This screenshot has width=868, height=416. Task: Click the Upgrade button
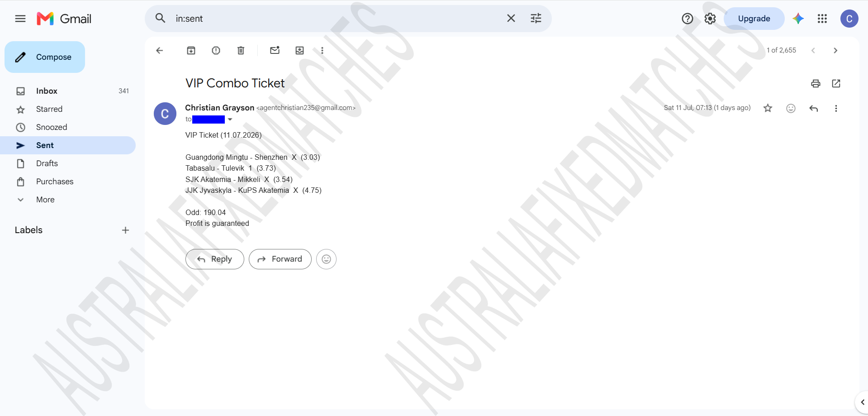[x=754, y=19]
